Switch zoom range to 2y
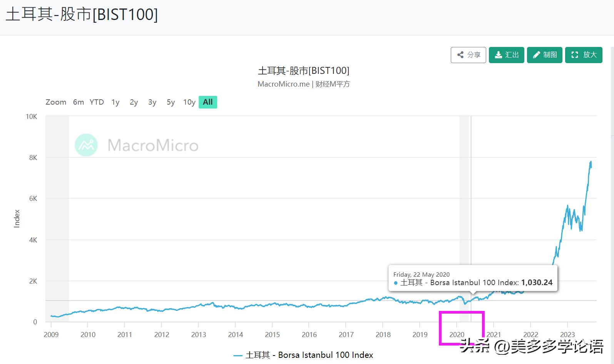The height and width of the screenshot is (364, 614). (x=134, y=102)
